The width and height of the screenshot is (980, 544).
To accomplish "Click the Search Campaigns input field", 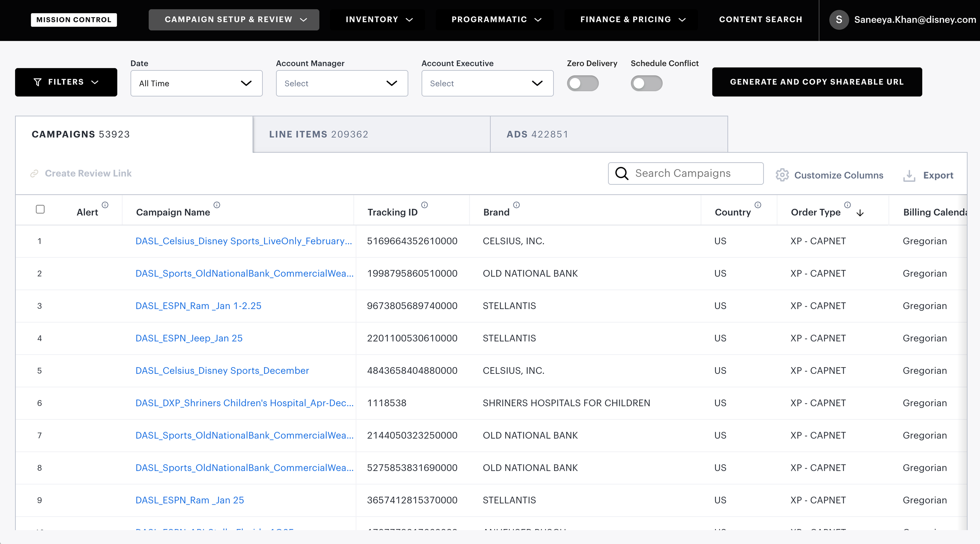I will (685, 173).
